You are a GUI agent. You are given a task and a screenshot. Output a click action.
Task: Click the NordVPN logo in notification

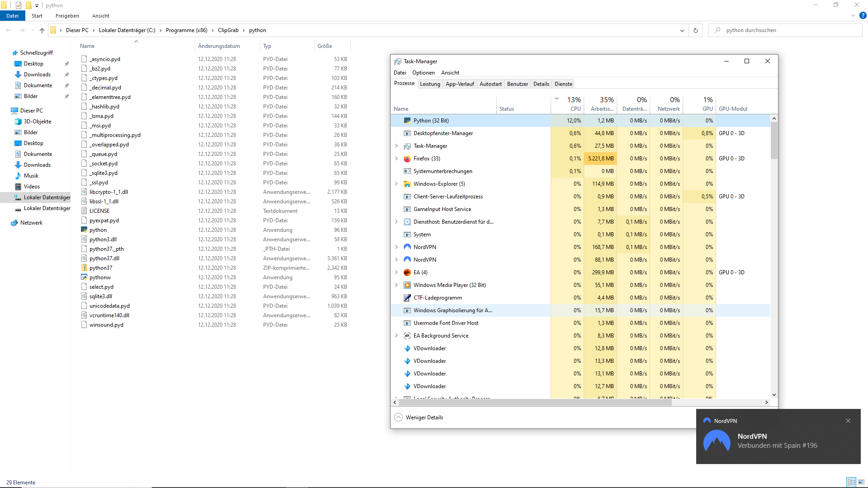(x=717, y=441)
